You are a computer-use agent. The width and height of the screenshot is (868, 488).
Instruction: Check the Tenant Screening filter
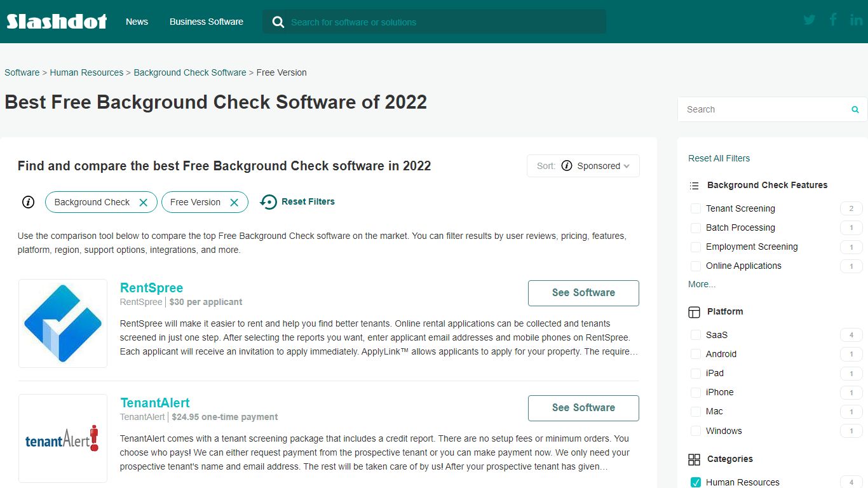[696, 208]
